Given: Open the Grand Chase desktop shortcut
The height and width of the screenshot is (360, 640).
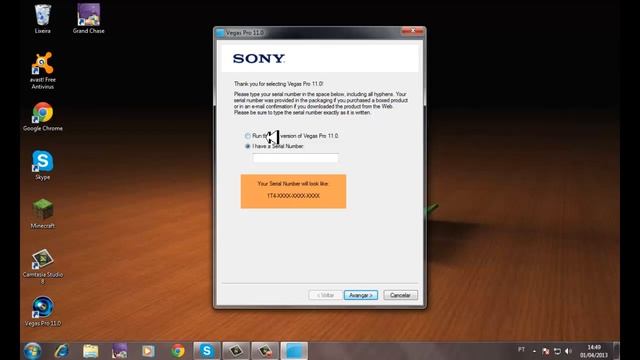Looking at the screenshot, I should point(89,18).
